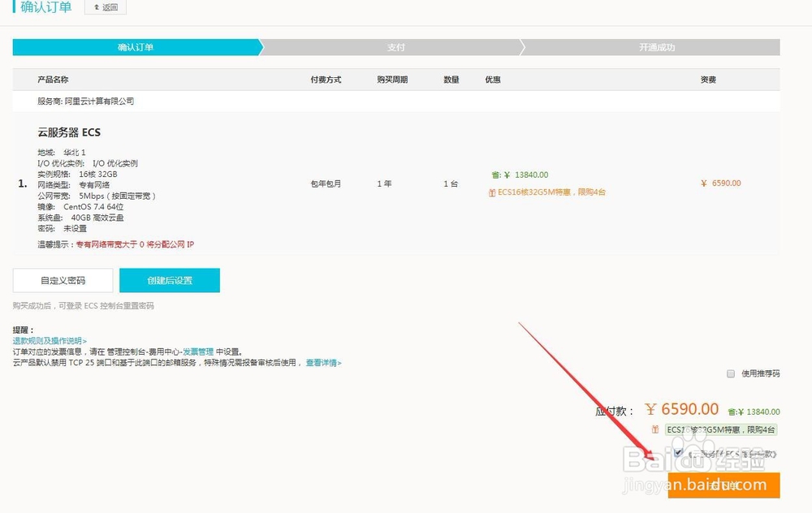
Task: Click the 公网带宽 5Mbps line
Action: point(97,196)
